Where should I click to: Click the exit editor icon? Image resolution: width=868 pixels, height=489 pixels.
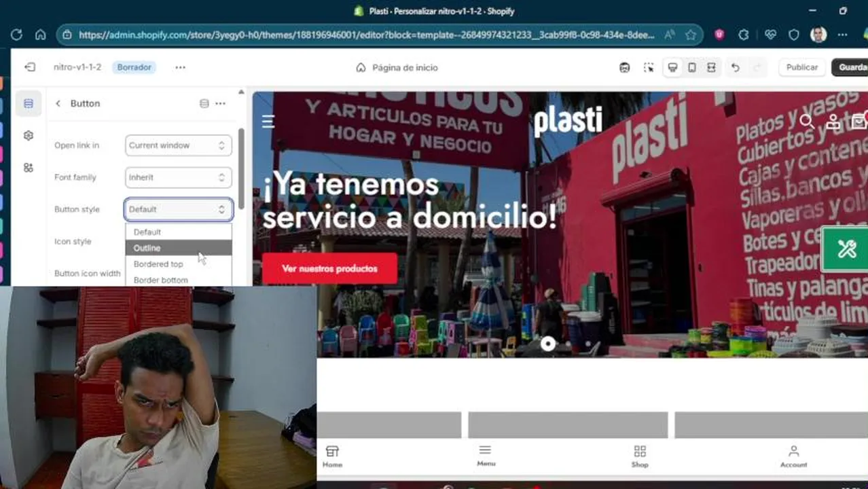click(x=29, y=67)
